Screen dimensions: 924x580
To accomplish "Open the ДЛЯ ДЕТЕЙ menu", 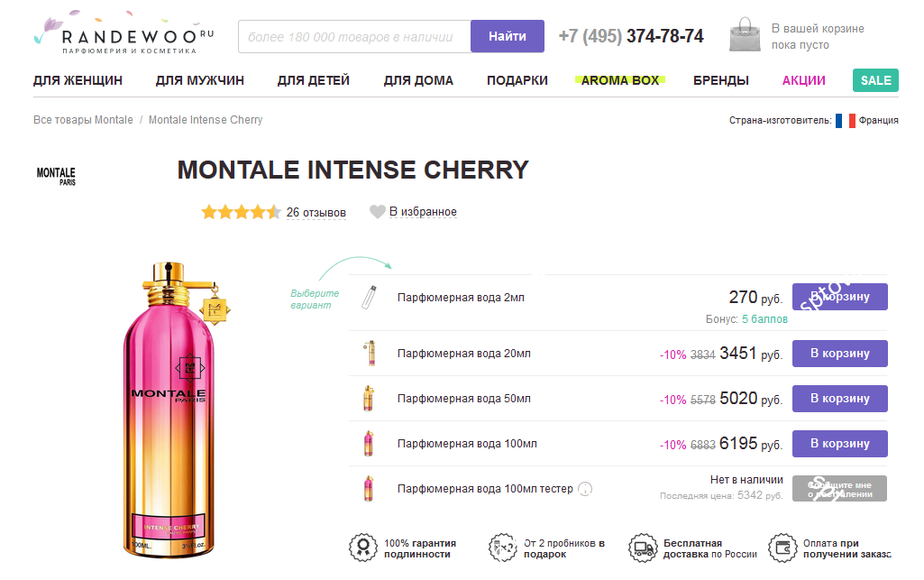I will (314, 80).
